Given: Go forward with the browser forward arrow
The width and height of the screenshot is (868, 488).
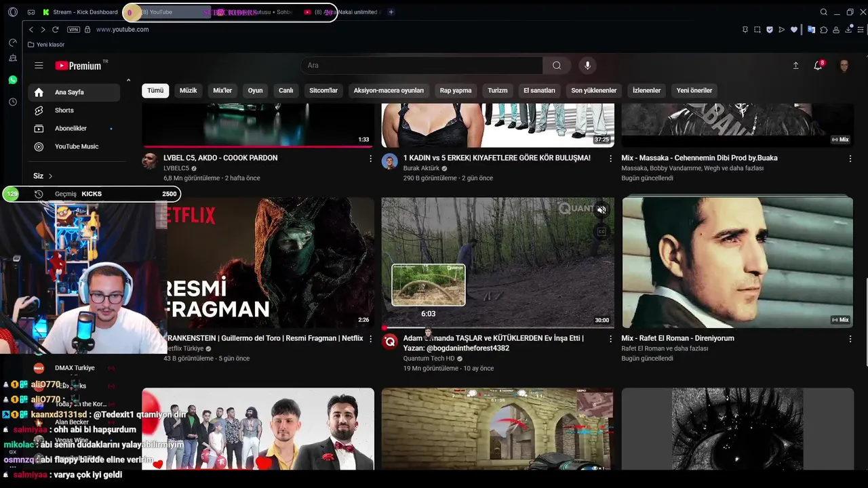Looking at the screenshot, I should (43, 30).
